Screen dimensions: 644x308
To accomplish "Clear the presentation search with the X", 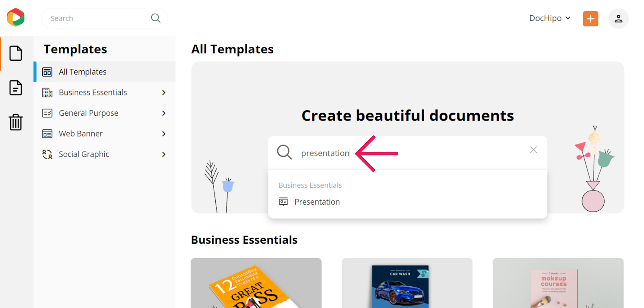I will [533, 150].
